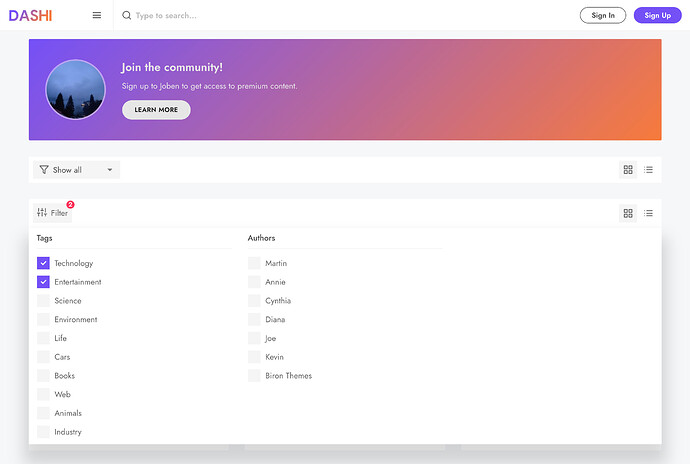Click the Sign Up button
The image size is (690, 464).
tap(657, 15)
